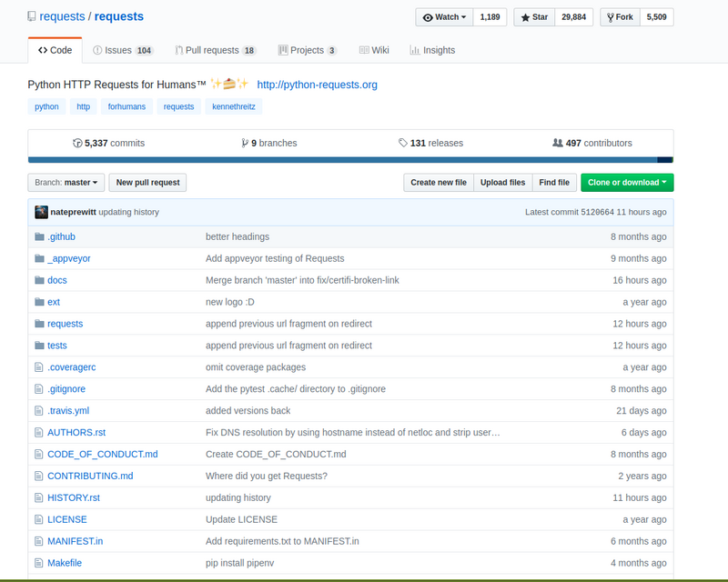Click the tests folder icon
This screenshot has width=728, height=582.
(x=39, y=346)
